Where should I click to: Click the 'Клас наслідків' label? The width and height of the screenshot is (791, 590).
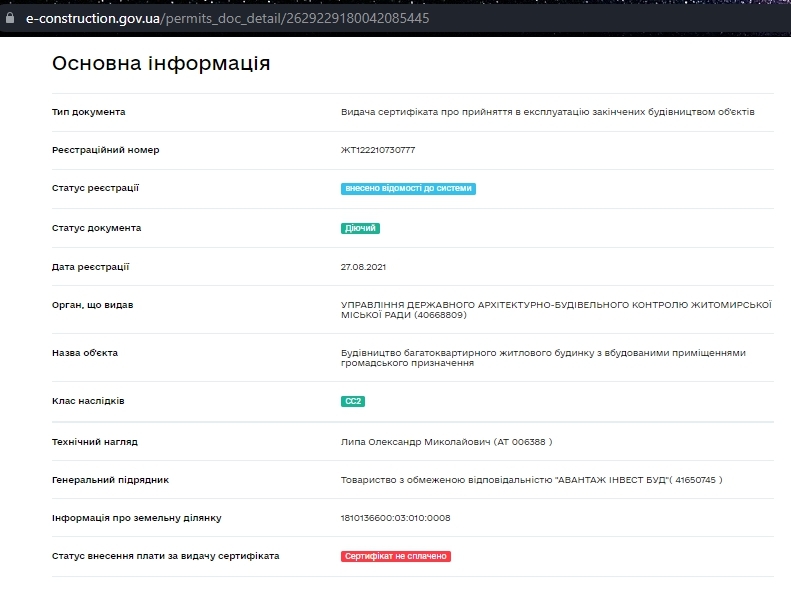click(88, 401)
